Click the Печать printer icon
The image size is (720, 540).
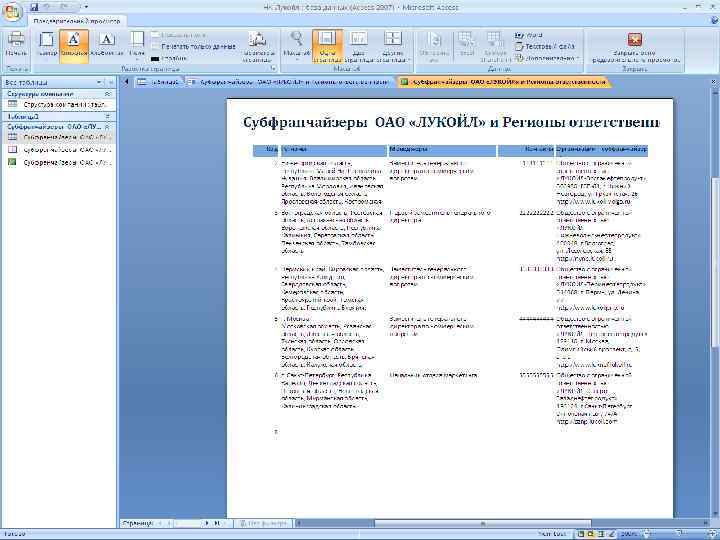point(16,39)
